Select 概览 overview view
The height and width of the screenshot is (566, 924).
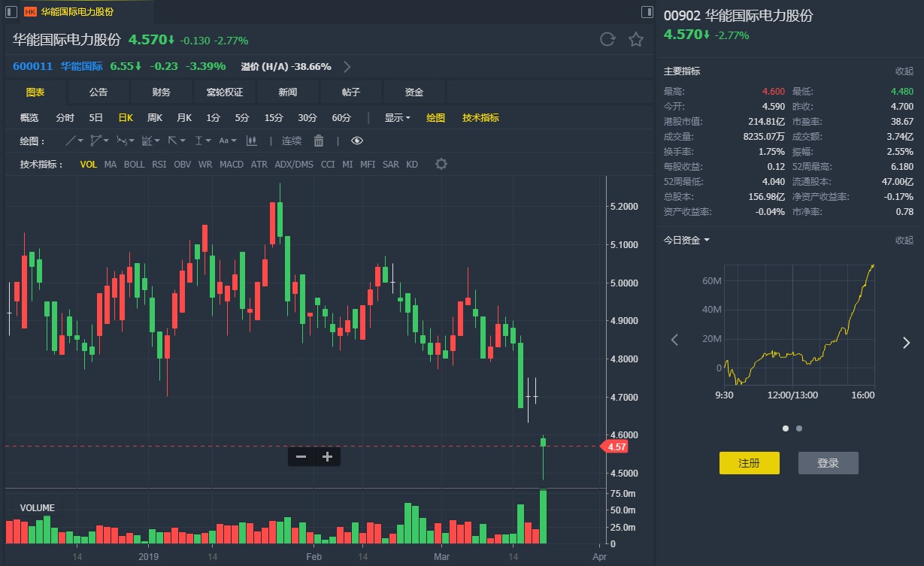click(x=29, y=118)
